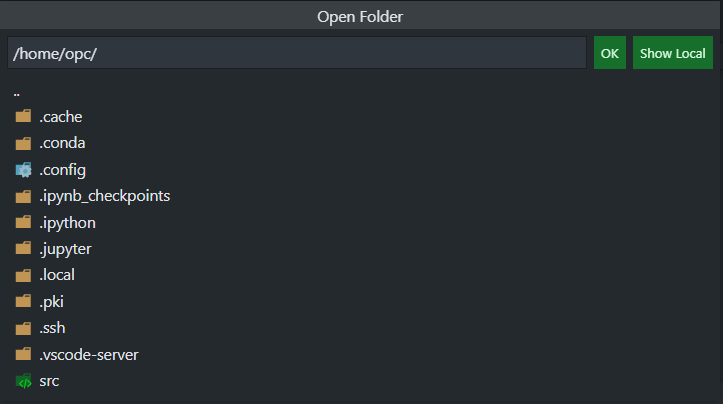The width and height of the screenshot is (723, 404).
Task: Click the .conda folder icon
Action: coord(23,143)
